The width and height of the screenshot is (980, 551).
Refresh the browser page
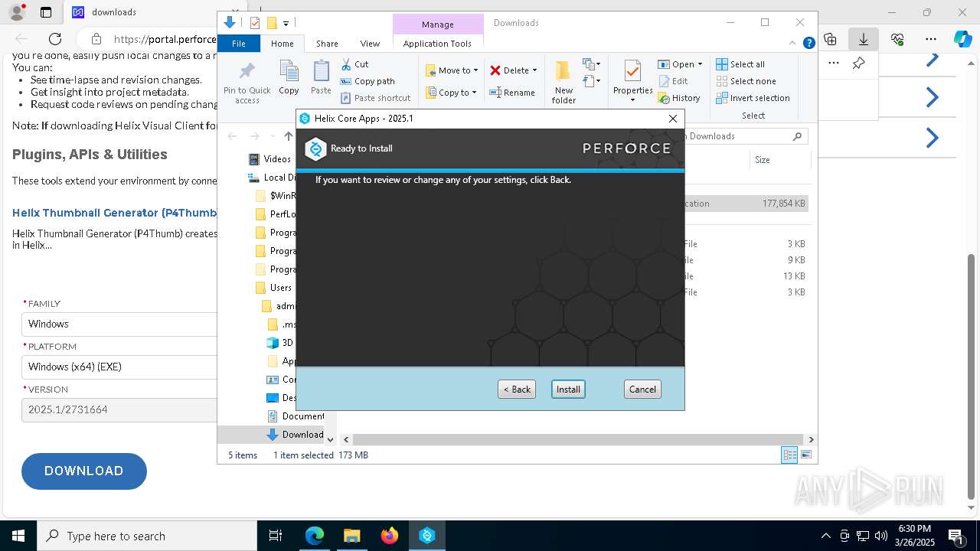coord(55,39)
